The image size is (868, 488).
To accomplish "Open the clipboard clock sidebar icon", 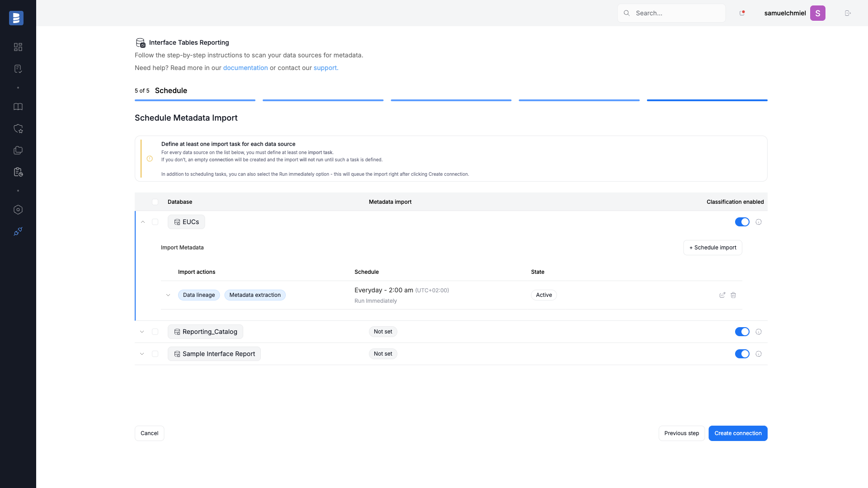I will (x=18, y=172).
